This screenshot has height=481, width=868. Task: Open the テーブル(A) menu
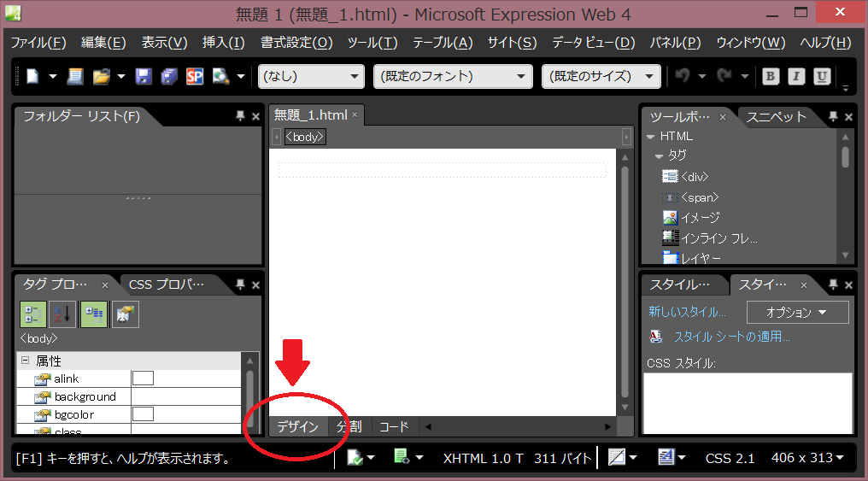point(443,43)
